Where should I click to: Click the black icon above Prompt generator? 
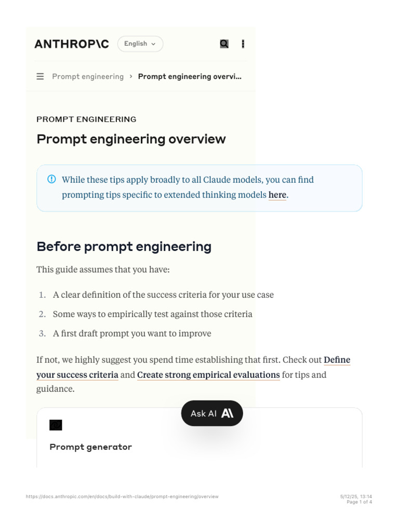coord(56,425)
